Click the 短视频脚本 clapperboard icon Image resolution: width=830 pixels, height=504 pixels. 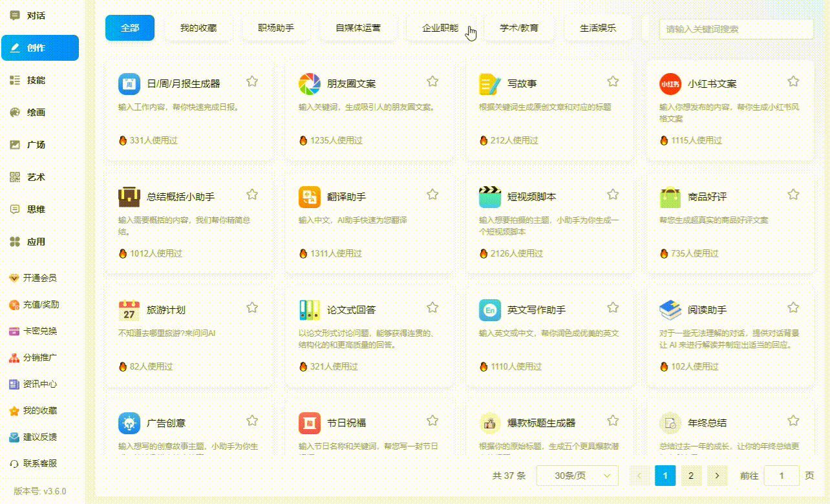(490, 197)
